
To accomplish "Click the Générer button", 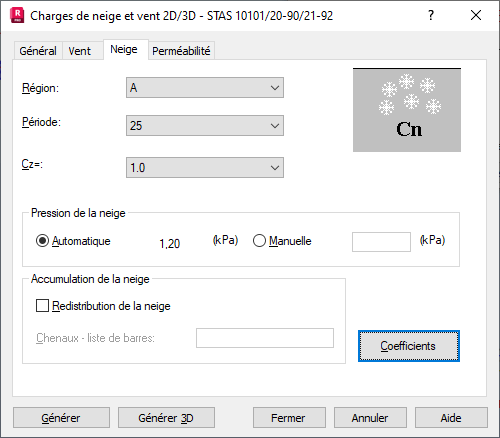I will (61, 418).
